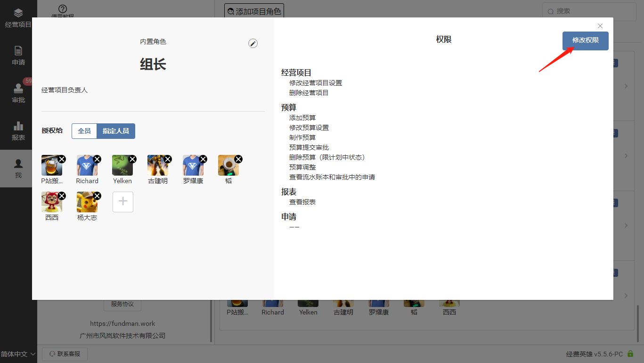Switch to the 我 sidebar tab
This screenshot has height=363, width=644.
tap(18, 169)
